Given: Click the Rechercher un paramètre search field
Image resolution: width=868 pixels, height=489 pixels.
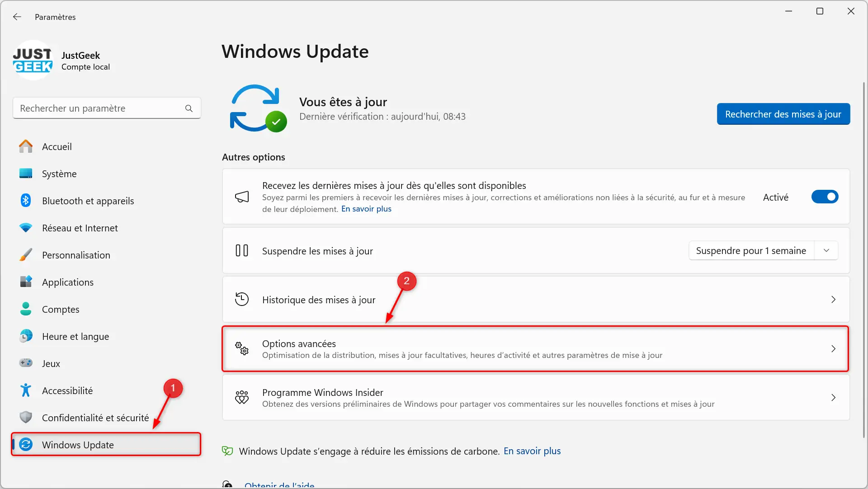Looking at the screenshot, I should [x=107, y=108].
